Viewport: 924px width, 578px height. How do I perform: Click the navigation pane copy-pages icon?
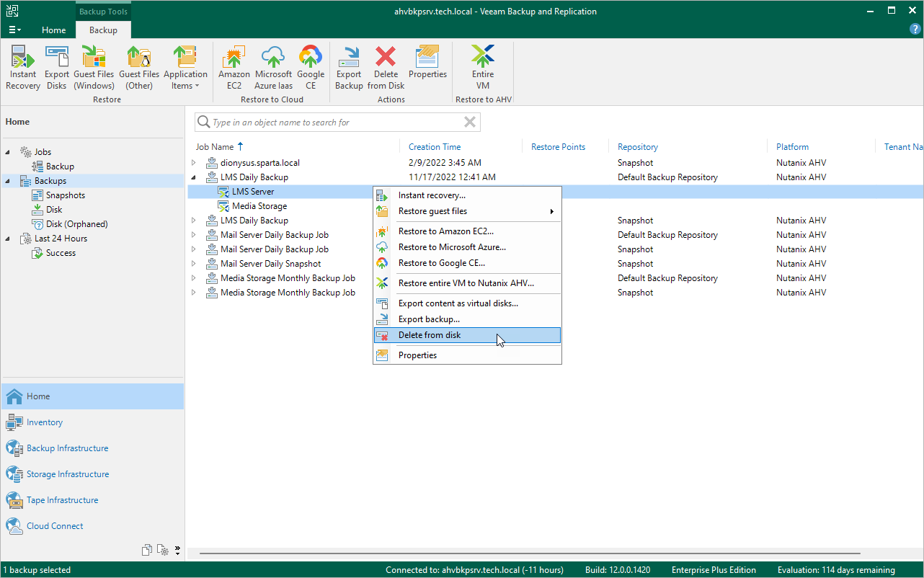click(x=147, y=550)
